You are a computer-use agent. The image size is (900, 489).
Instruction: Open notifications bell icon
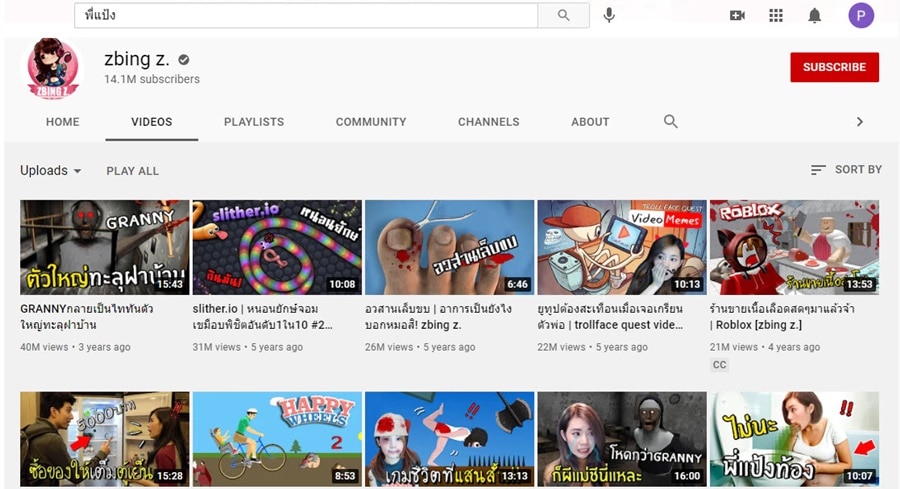(814, 15)
